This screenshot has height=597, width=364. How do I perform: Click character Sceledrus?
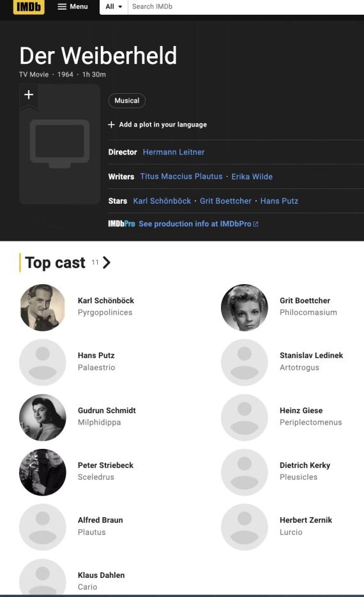point(96,477)
